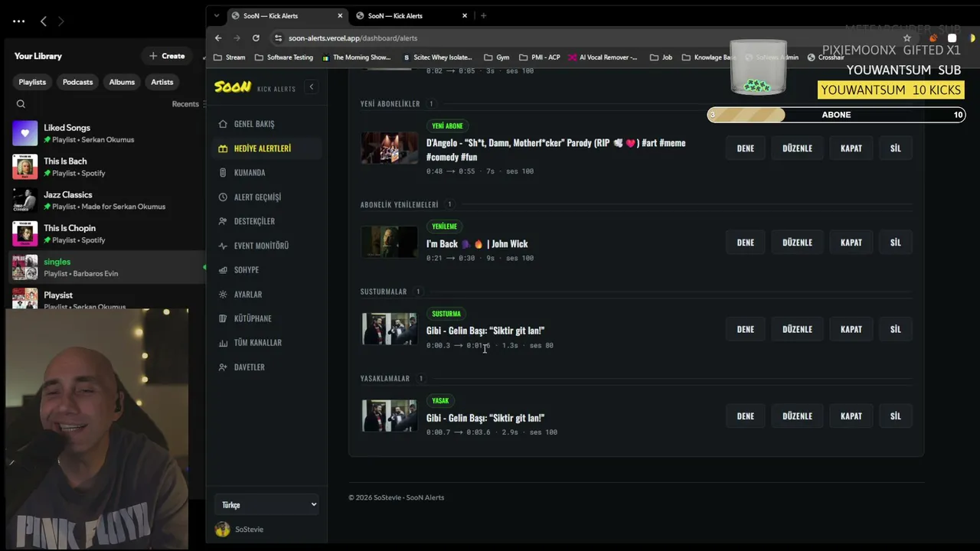Delete the D'Angelo alert with Sil
The width and height of the screenshot is (980, 551).
896,148
